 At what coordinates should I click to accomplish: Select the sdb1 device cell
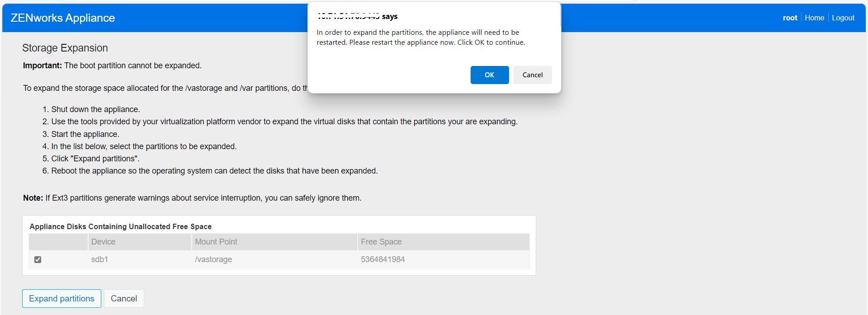[99, 259]
